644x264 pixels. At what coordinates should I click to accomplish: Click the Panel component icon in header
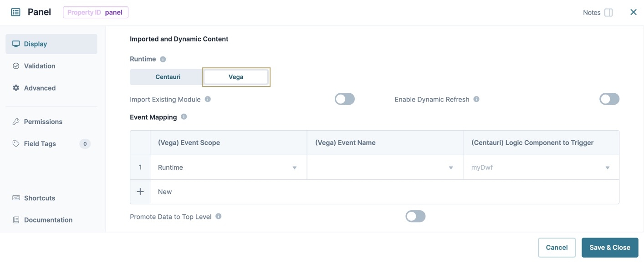15,12
